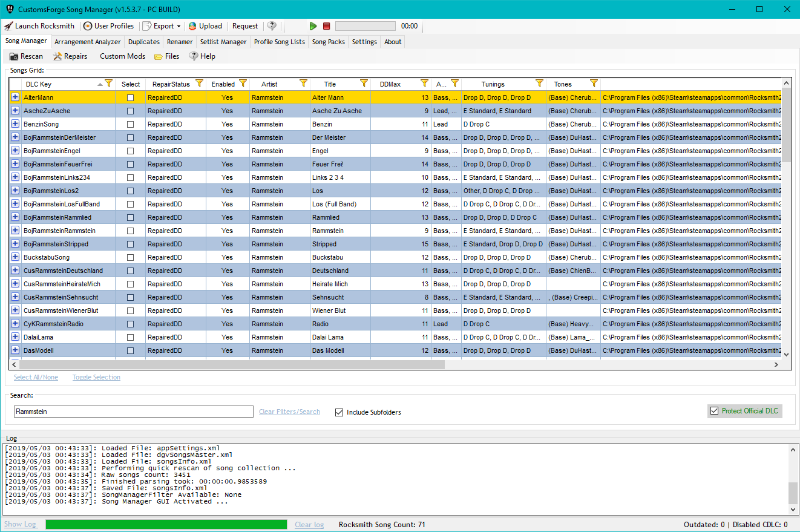Enable Include Subfolders

point(339,412)
